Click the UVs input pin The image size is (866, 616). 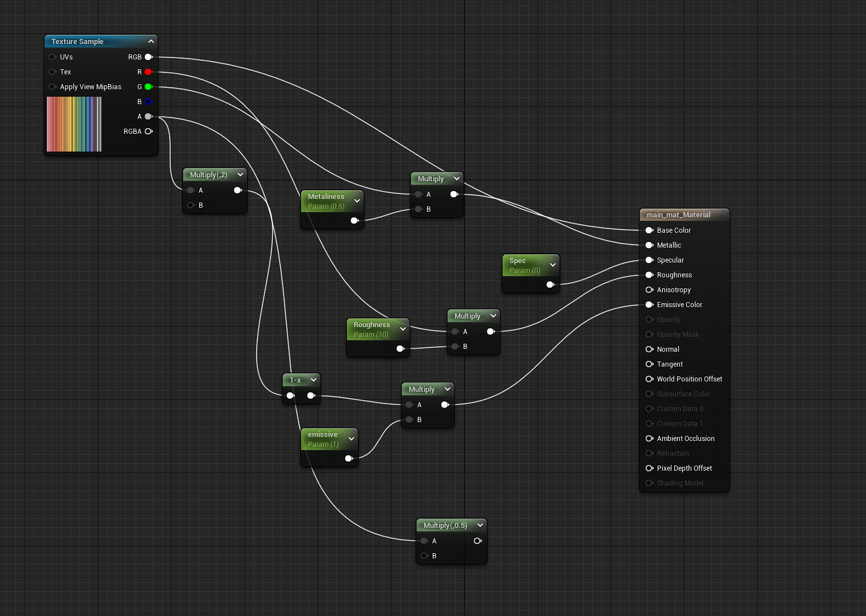tap(52, 57)
